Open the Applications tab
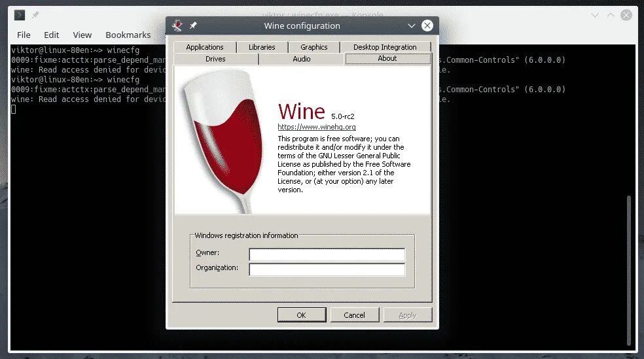Viewport: 644px width, 359px height. tap(205, 47)
